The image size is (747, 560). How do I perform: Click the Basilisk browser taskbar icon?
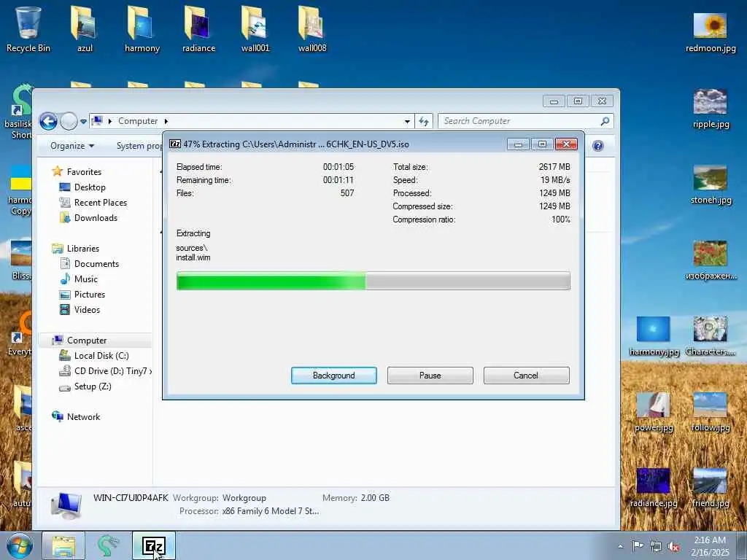click(108, 545)
